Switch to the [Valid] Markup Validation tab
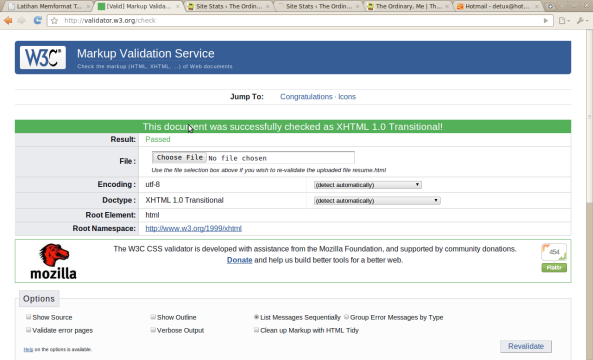 click(139, 6)
